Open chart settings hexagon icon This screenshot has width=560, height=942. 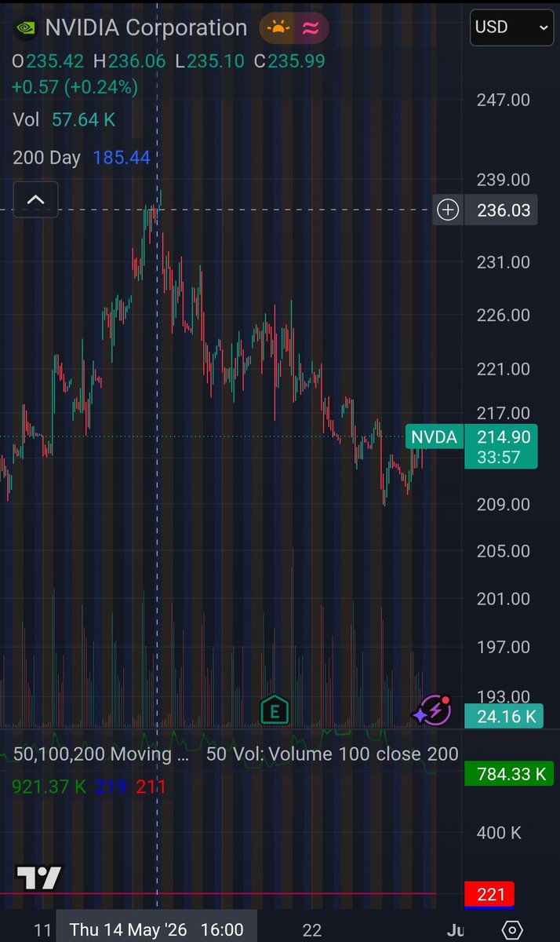point(511,930)
